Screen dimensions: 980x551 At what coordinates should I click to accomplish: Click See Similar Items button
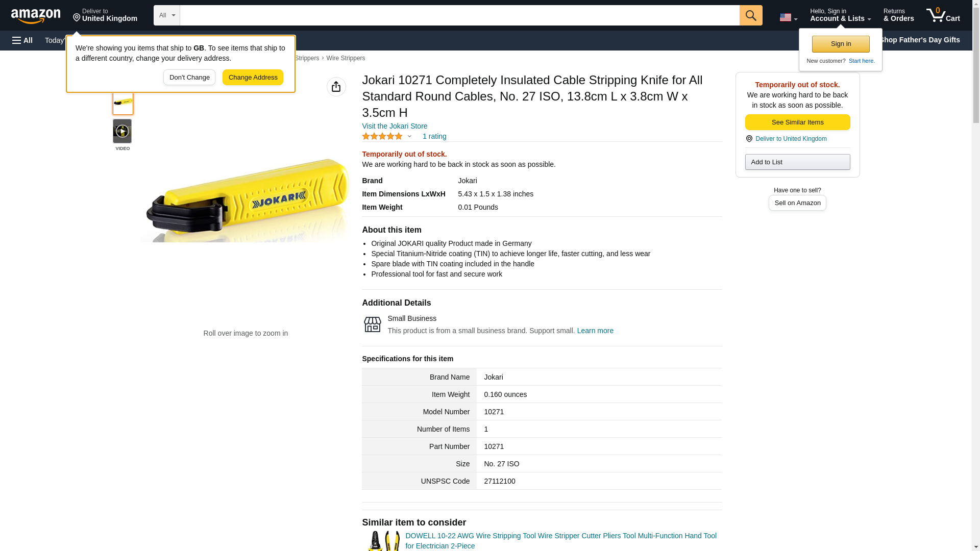797,122
